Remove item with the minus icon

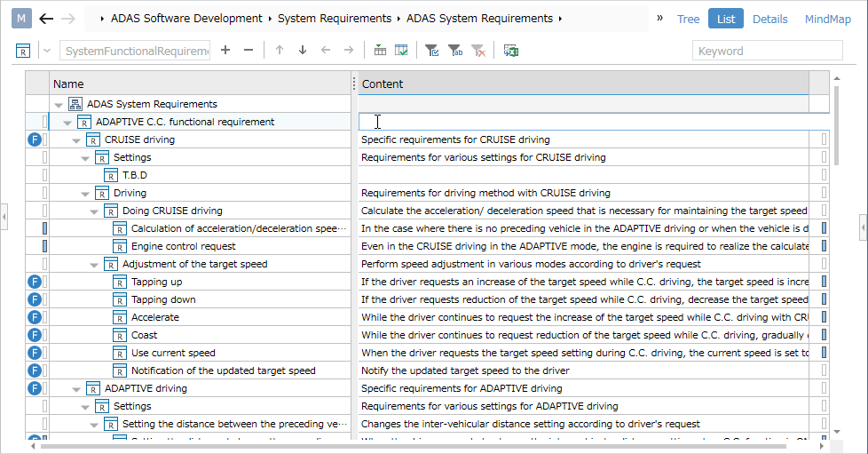click(x=249, y=51)
